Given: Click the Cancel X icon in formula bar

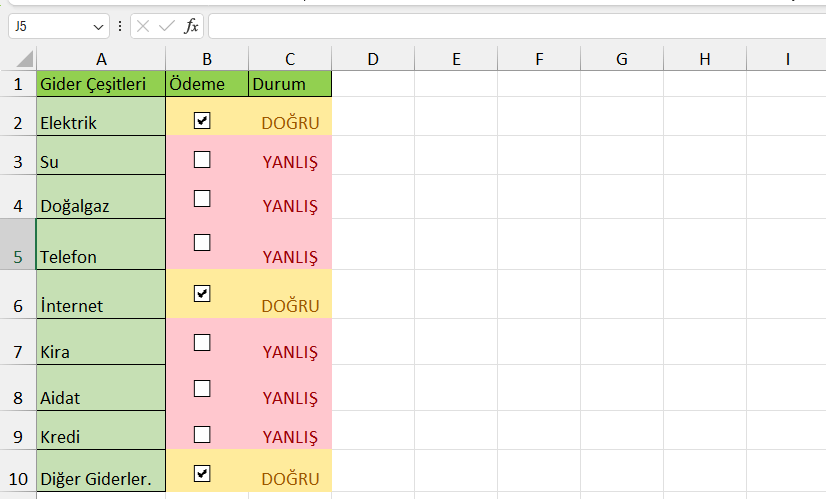Looking at the screenshot, I should [x=144, y=26].
